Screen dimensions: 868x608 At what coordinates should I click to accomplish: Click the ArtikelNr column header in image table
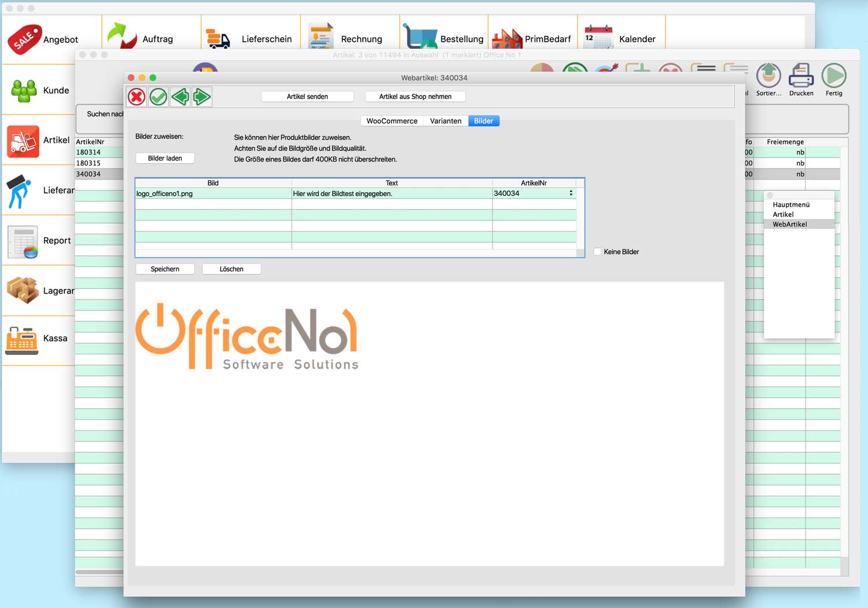(x=534, y=183)
